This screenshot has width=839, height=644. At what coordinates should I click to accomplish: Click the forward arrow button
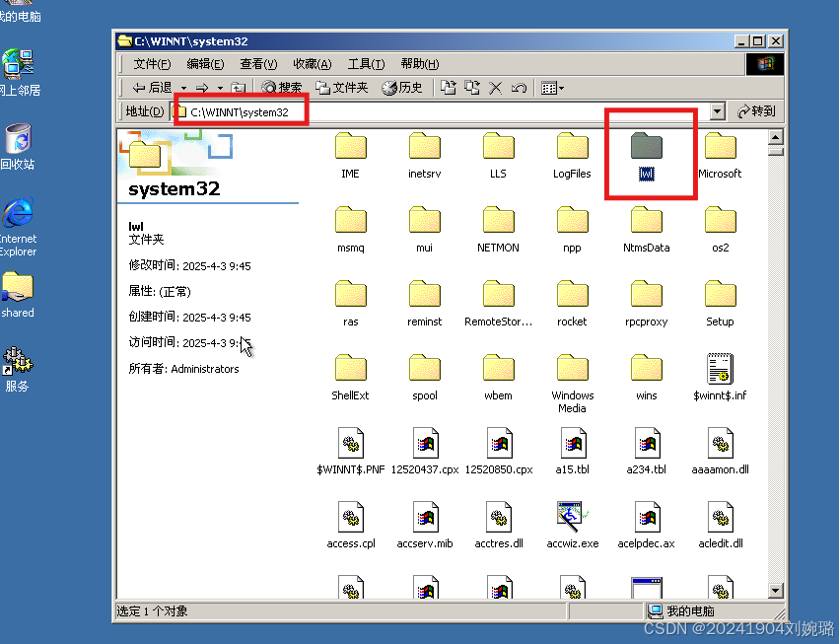[202, 88]
